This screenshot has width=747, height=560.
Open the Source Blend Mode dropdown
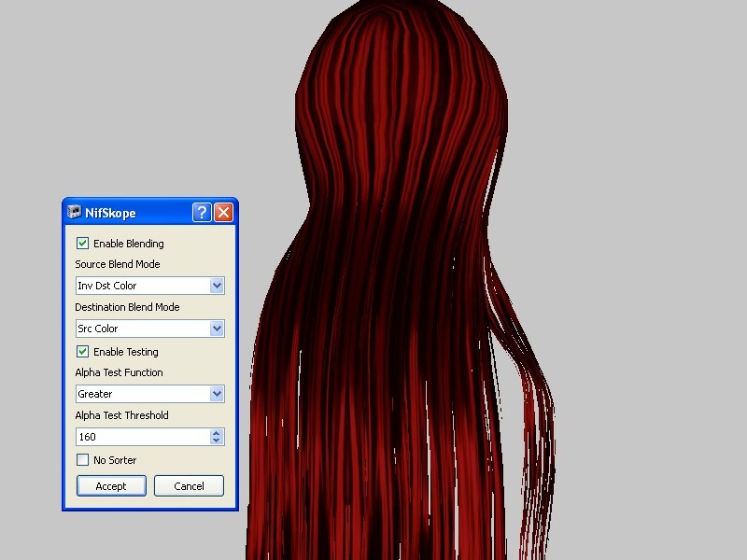coord(150,286)
